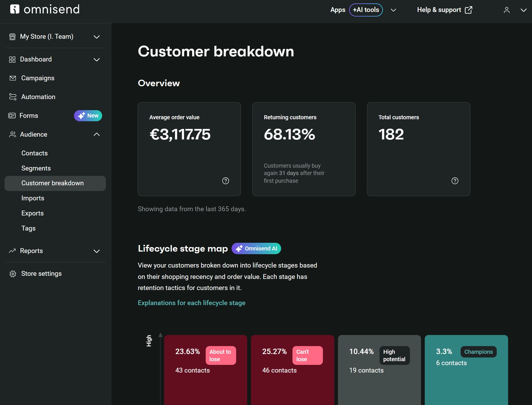532x405 pixels.
Task: Open the Apps dropdown chevron
Action: (393, 10)
